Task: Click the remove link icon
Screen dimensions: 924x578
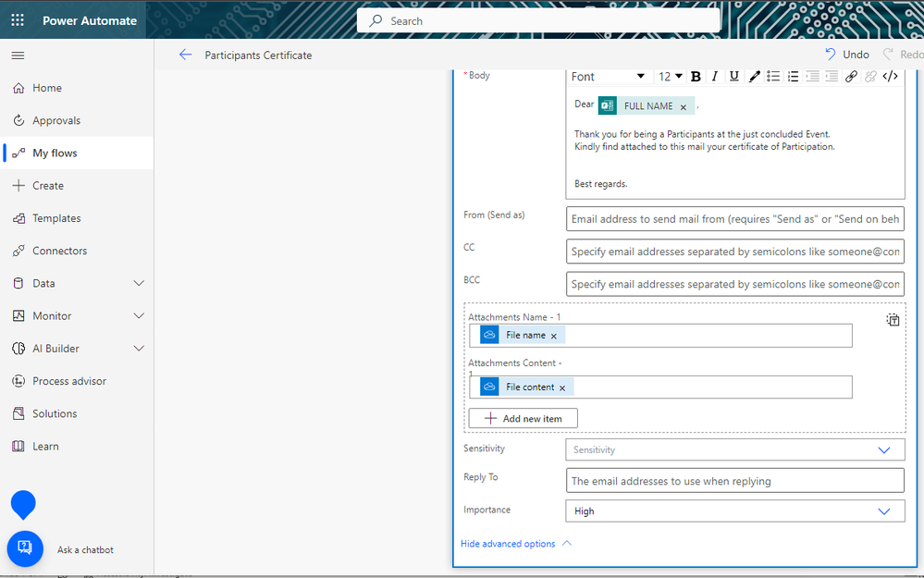Action: (x=870, y=77)
